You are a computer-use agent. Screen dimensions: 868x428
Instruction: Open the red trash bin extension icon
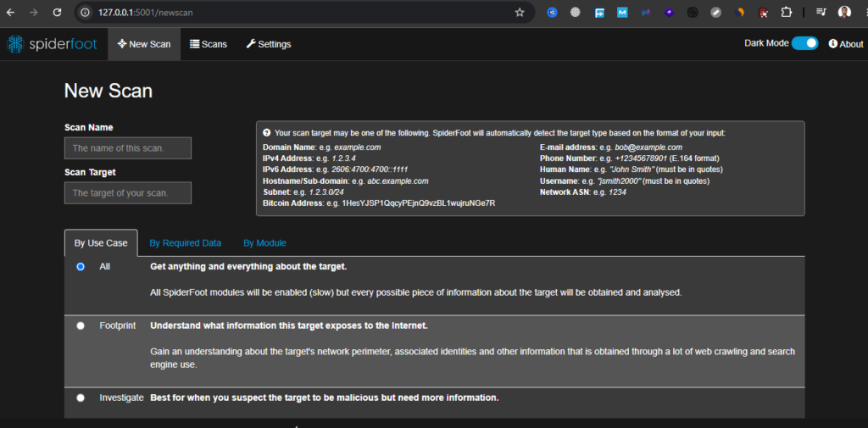point(763,12)
